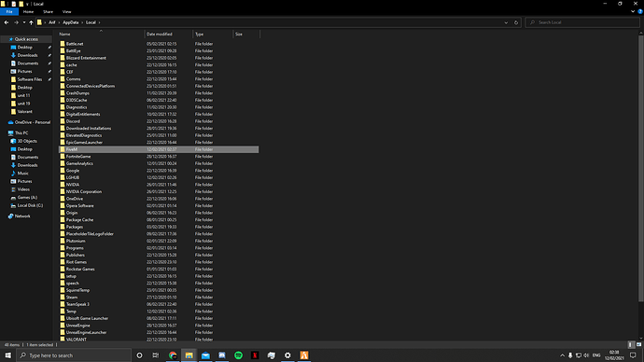Select the Rockstar Games folder
This screenshot has width=644, height=362.
coord(80,269)
